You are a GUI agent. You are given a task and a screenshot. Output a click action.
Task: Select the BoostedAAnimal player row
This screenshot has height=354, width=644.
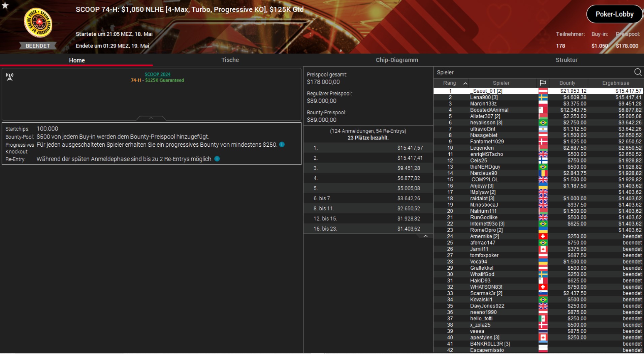[x=489, y=110]
